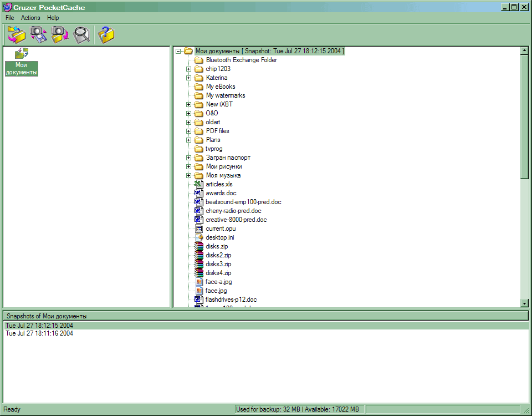Click the camera with floppy disk snapshot icon

[38, 34]
